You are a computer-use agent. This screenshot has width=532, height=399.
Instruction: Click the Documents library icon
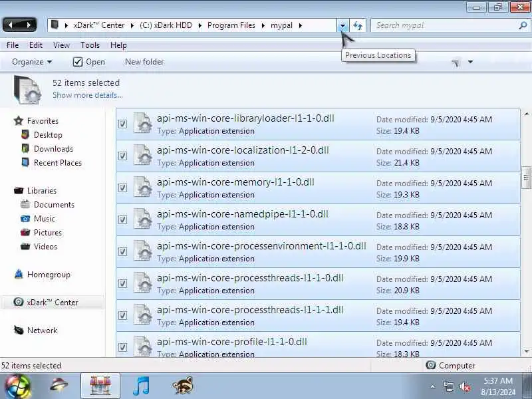click(25, 204)
